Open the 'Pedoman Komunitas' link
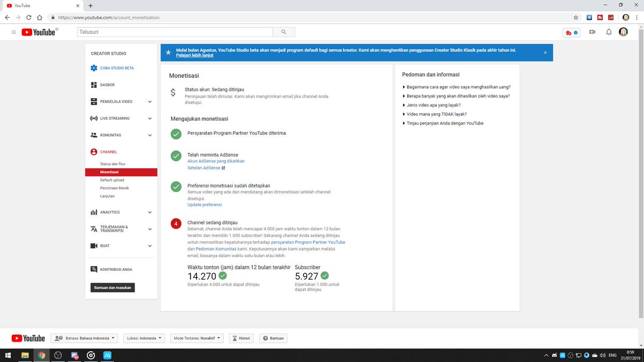This screenshot has width=644, height=362. pos(216,249)
